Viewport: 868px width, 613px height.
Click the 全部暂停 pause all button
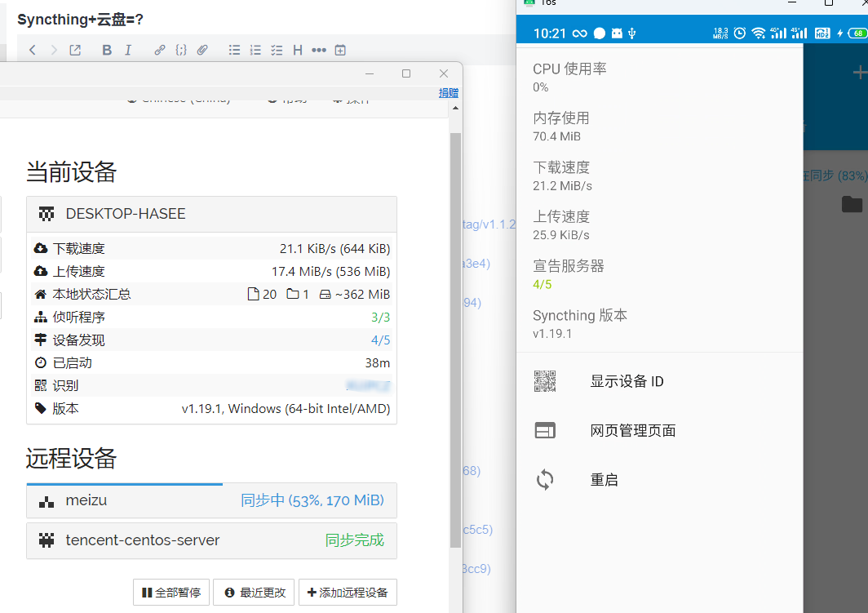pos(171,593)
